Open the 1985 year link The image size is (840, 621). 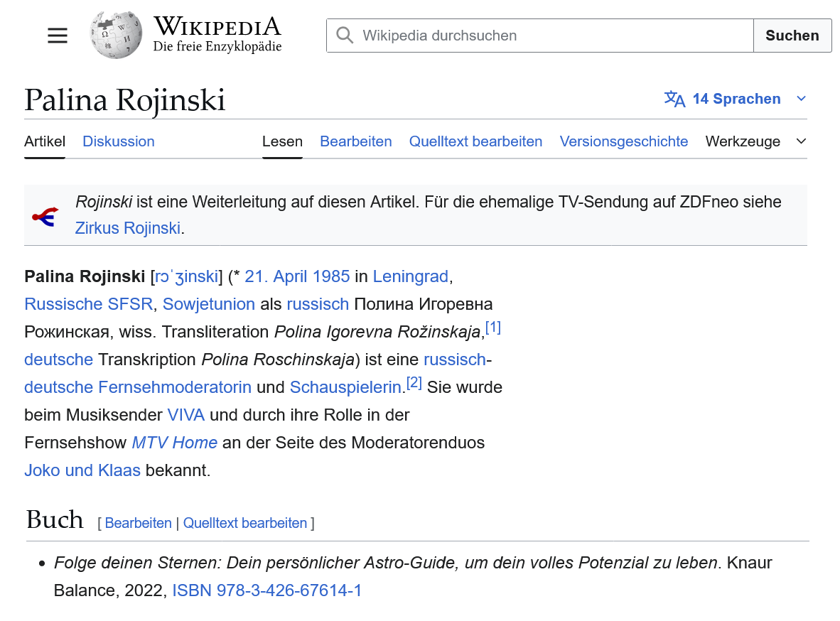click(330, 276)
